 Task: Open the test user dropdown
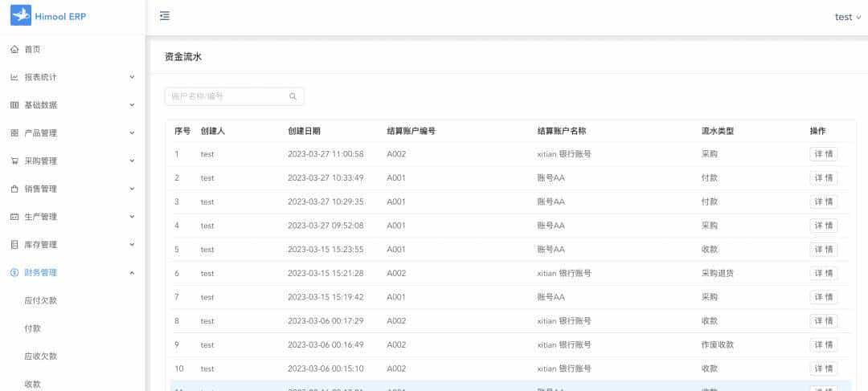tap(848, 17)
